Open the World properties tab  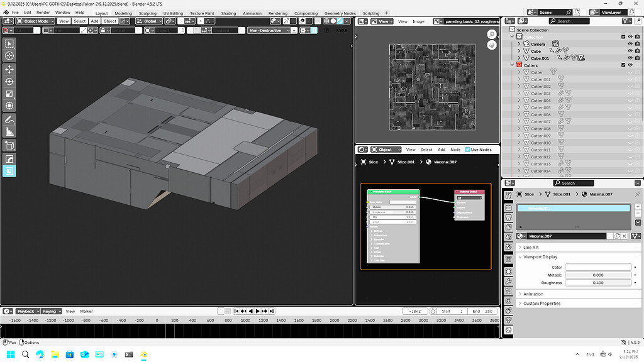tap(508, 246)
